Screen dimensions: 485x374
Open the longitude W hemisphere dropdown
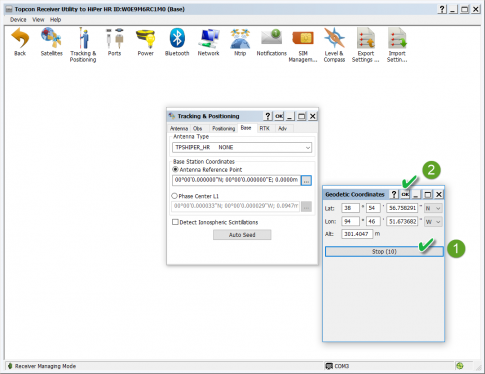[433, 222]
